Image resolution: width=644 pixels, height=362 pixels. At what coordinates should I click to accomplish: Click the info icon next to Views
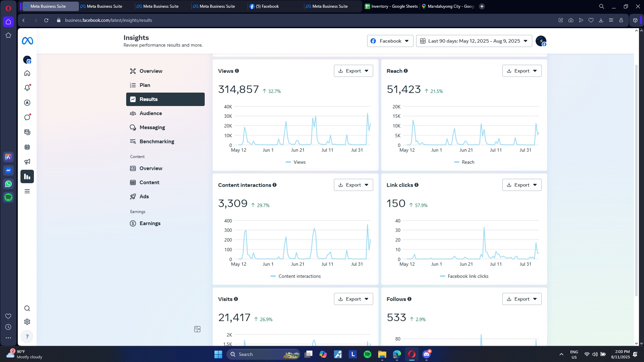(x=237, y=71)
